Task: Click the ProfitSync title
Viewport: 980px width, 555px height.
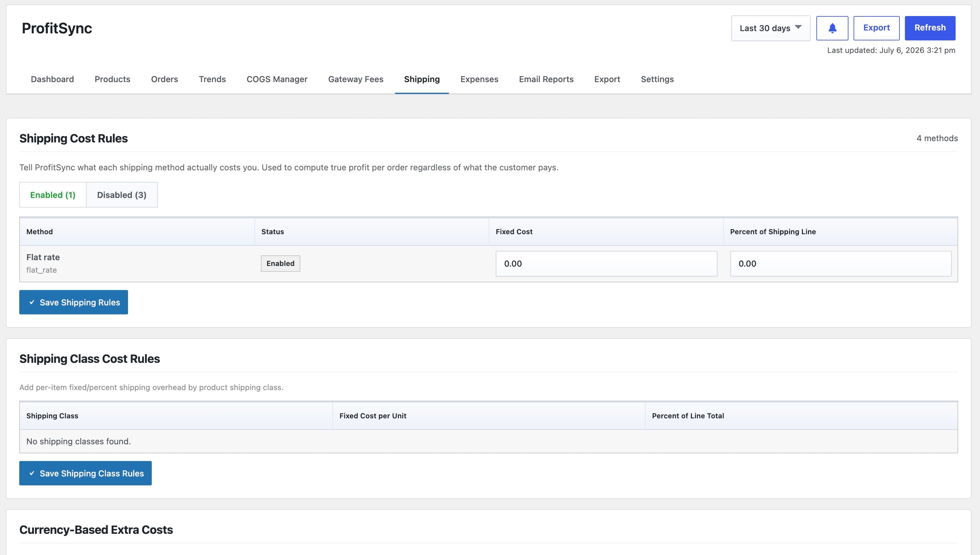Action: coord(57,28)
